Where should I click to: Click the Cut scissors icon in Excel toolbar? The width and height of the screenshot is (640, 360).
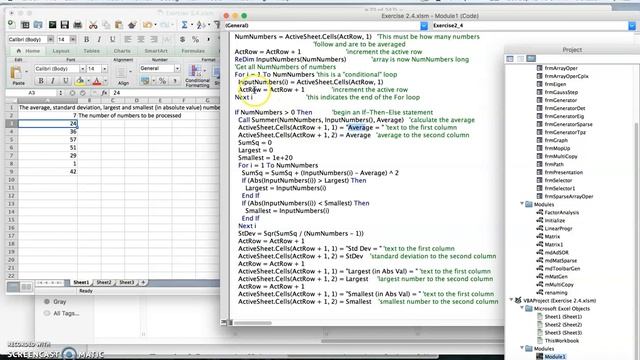[x=93, y=25]
